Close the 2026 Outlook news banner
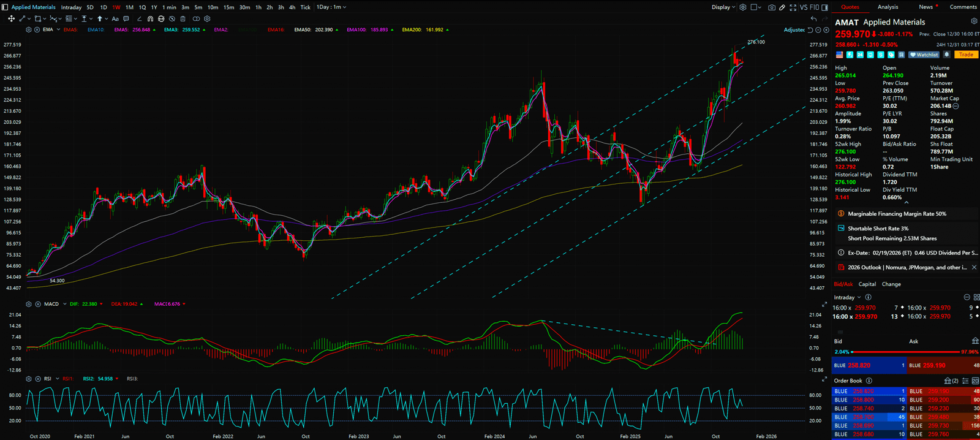 974,267
